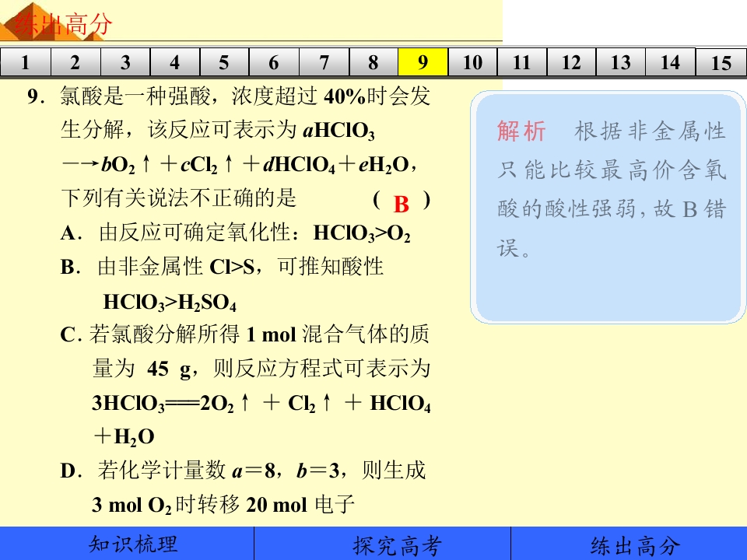Go to question 10 tab
Screen dimensions: 747x560
472,62
